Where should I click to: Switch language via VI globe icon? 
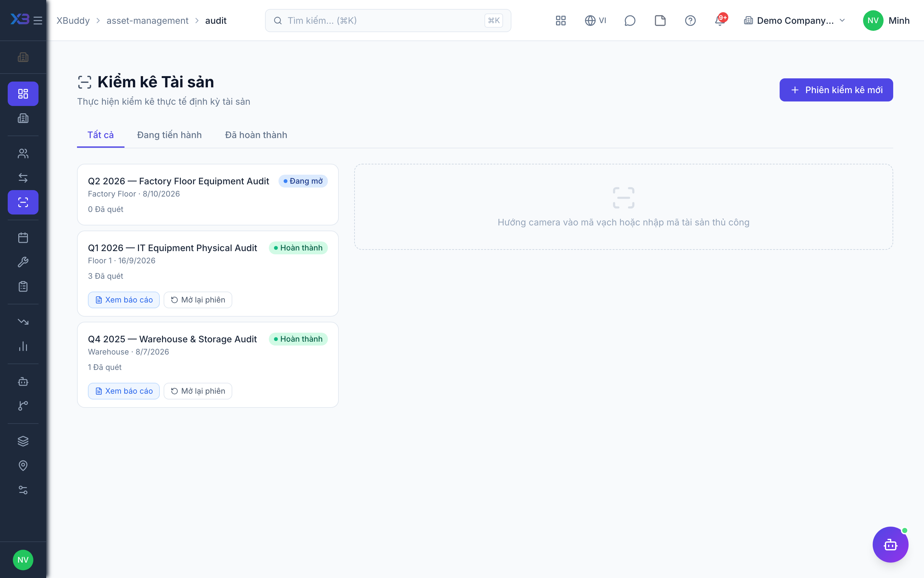point(595,21)
